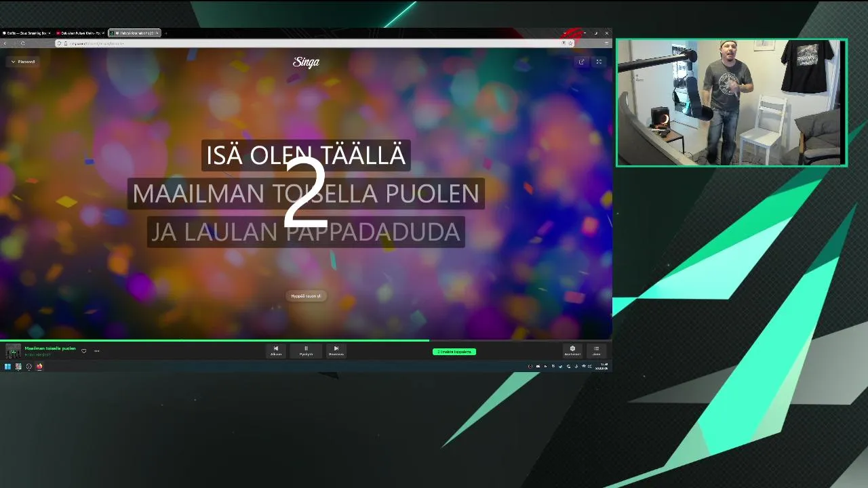The image size is (868, 488).
Task: Open the Jono queue list
Action: [x=597, y=350]
